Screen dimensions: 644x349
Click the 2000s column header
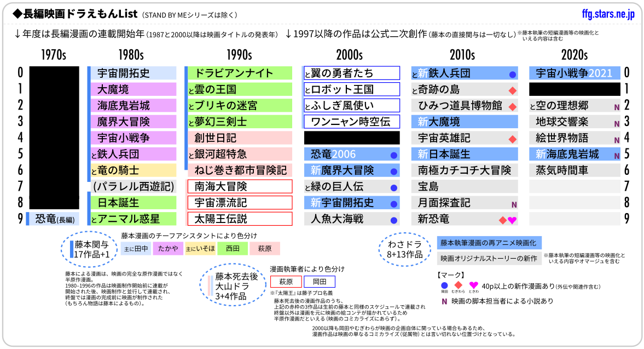350,55
